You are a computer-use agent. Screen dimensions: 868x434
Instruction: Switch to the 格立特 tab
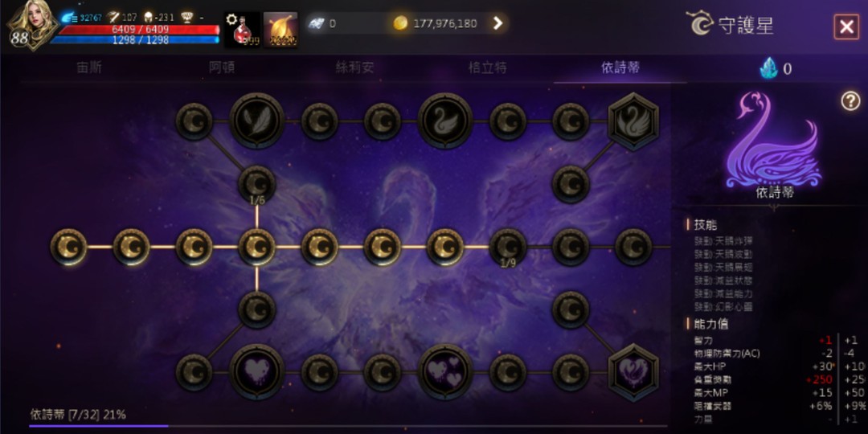(488, 68)
